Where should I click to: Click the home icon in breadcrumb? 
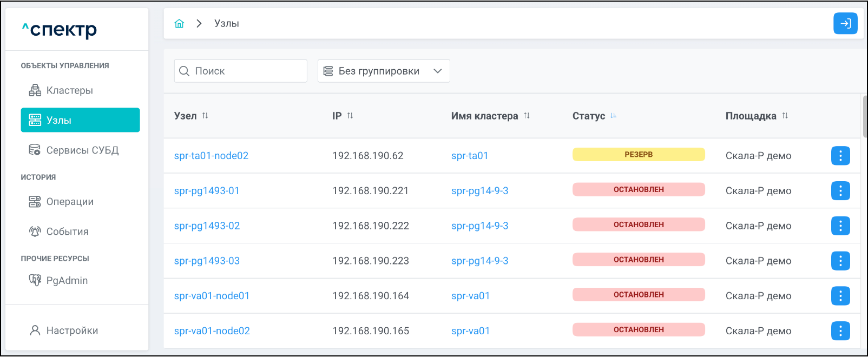coord(179,24)
